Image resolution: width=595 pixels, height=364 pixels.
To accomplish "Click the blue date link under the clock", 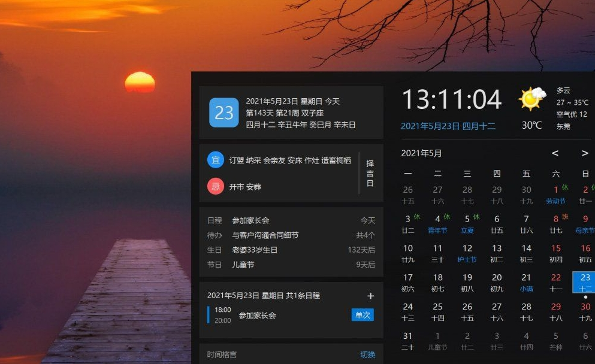I will click(x=448, y=126).
